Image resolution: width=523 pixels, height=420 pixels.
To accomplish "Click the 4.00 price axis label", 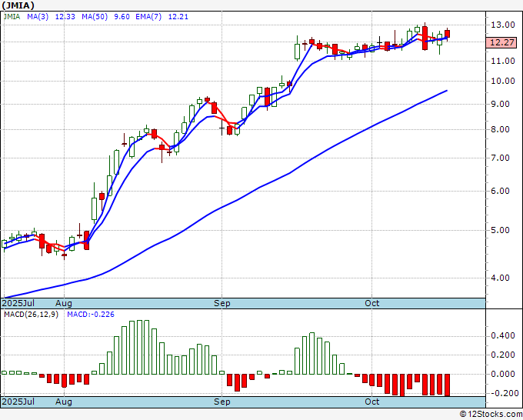I will click(501, 278).
